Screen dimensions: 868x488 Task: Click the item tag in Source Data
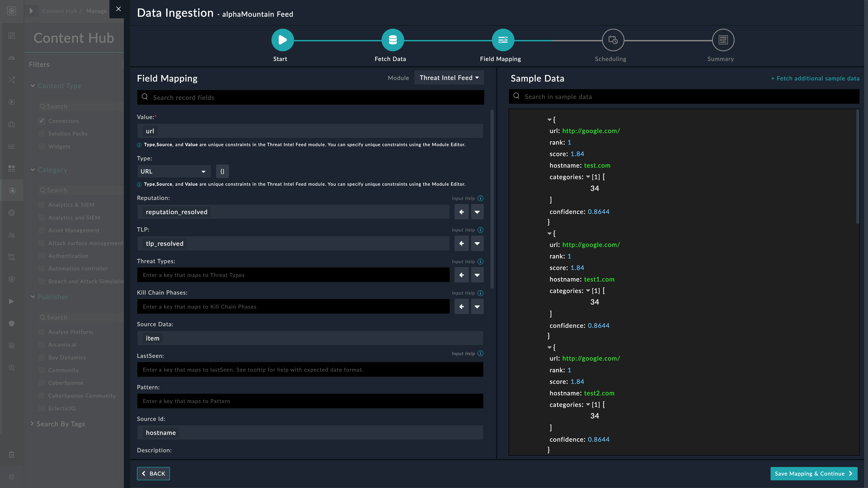coord(152,338)
